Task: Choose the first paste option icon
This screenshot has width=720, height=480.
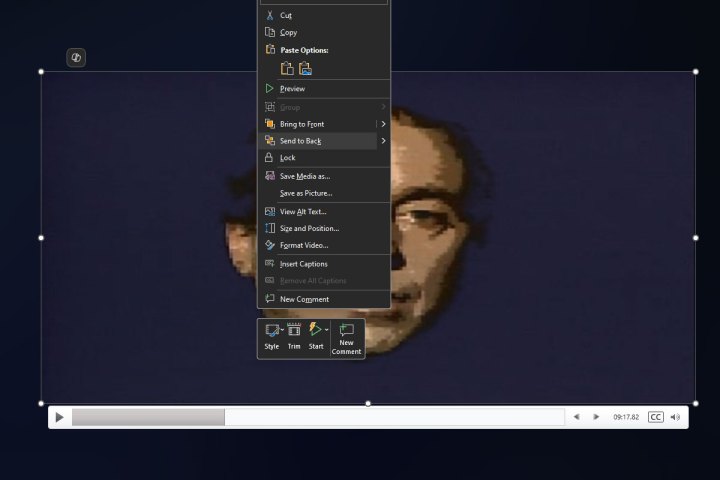Action: click(x=287, y=68)
